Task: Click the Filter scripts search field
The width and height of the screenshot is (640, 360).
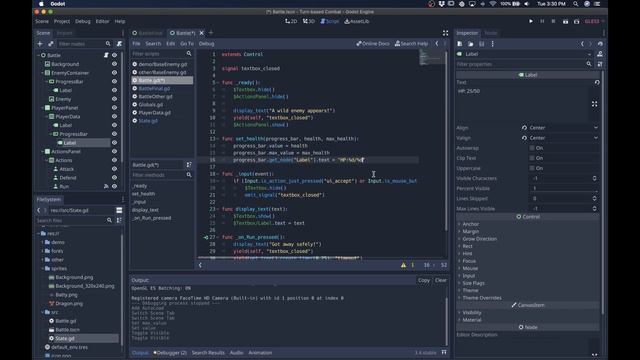Action: pos(158,53)
